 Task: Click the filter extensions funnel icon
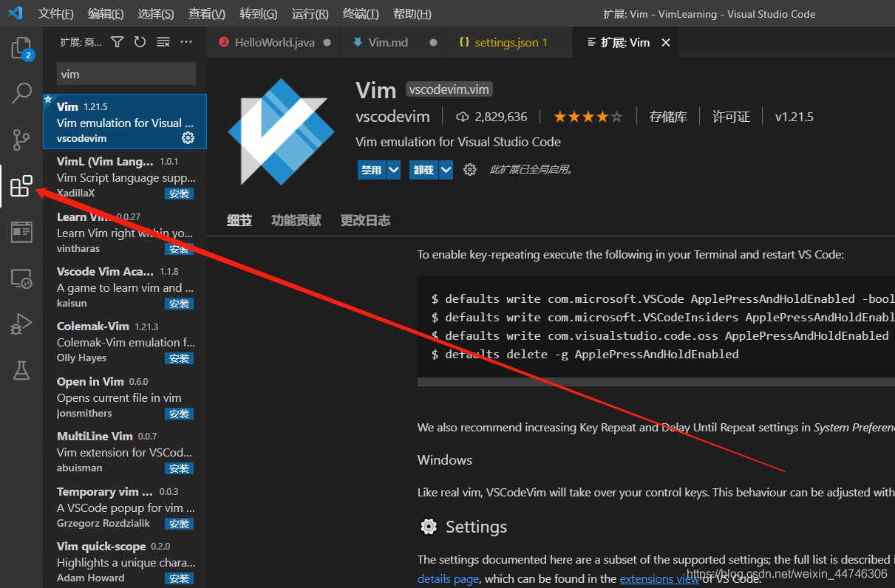point(116,42)
